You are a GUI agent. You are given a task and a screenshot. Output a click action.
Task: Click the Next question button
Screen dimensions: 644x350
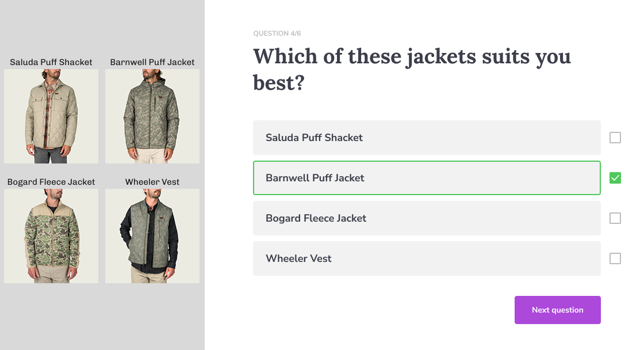557,310
